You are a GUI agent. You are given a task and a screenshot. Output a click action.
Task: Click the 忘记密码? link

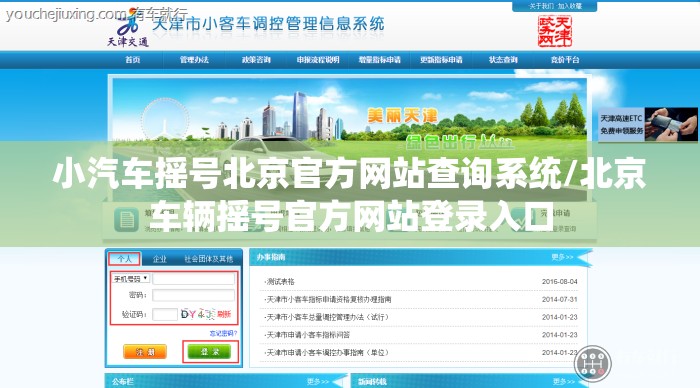(x=223, y=333)
